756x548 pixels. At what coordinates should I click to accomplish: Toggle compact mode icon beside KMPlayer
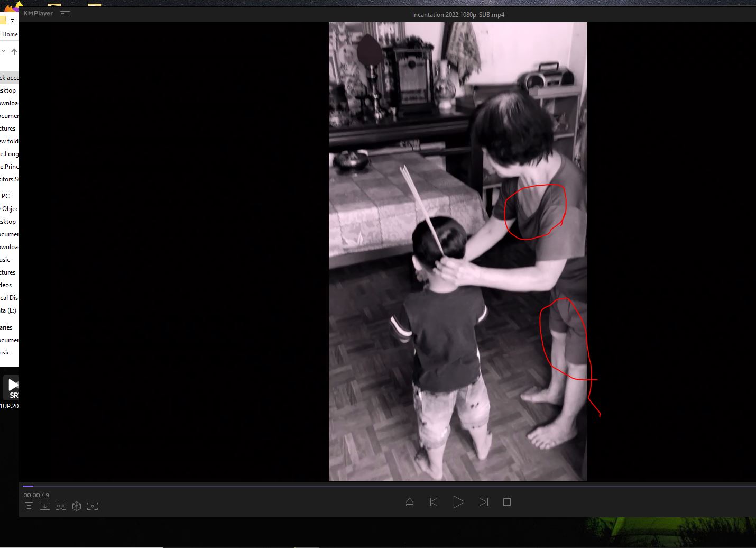(x=65, y=14)
